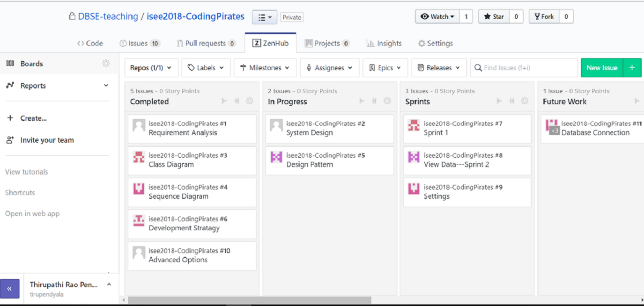Click the New Issue button

602,68
